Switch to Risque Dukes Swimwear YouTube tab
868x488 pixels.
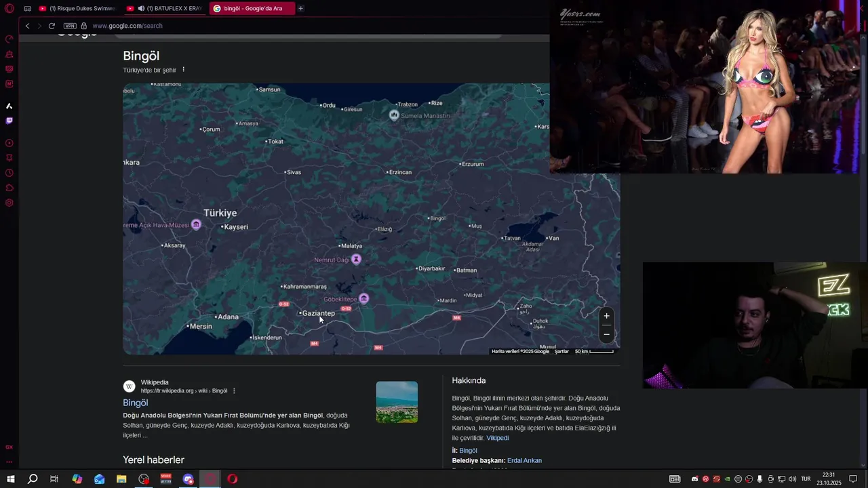pyautogui.click(x=77, y=9)
